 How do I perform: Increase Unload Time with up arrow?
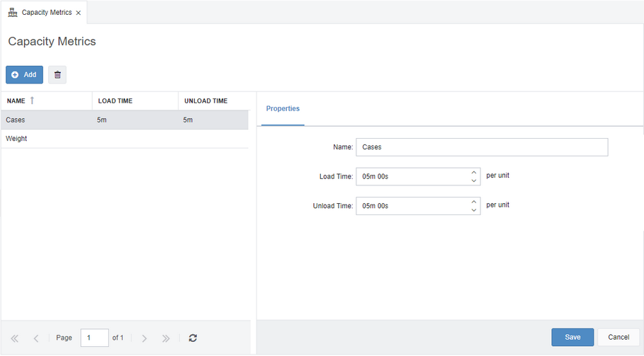pyautogui.click(x=473, y=202)
